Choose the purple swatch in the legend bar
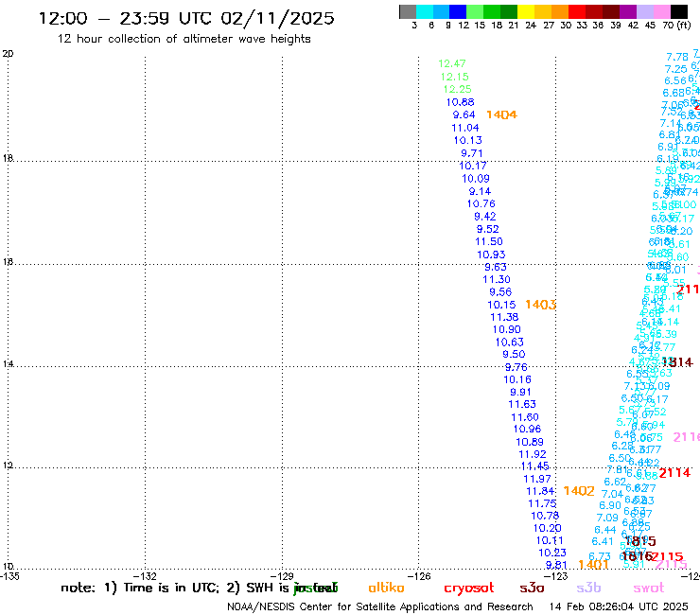Image resolution: width=700 pixels, height=615 pixels. coord(628,11)
